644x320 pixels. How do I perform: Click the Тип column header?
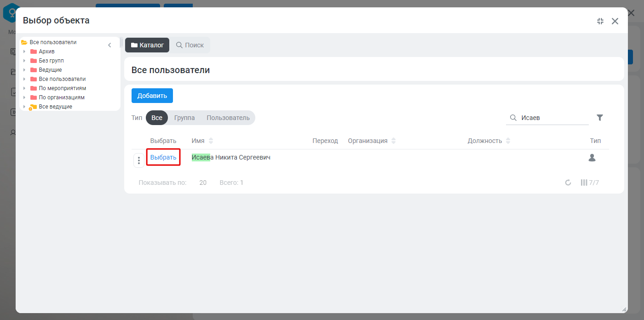(595, 141)
